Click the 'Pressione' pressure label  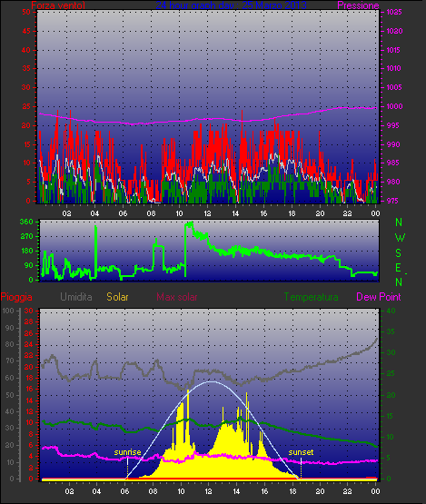tap(358, 5)
